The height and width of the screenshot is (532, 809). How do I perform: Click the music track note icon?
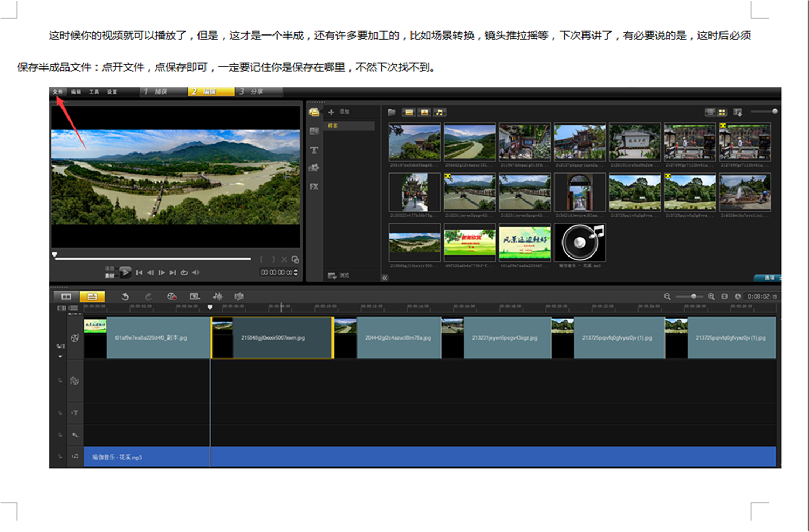(x=75, y=457)
